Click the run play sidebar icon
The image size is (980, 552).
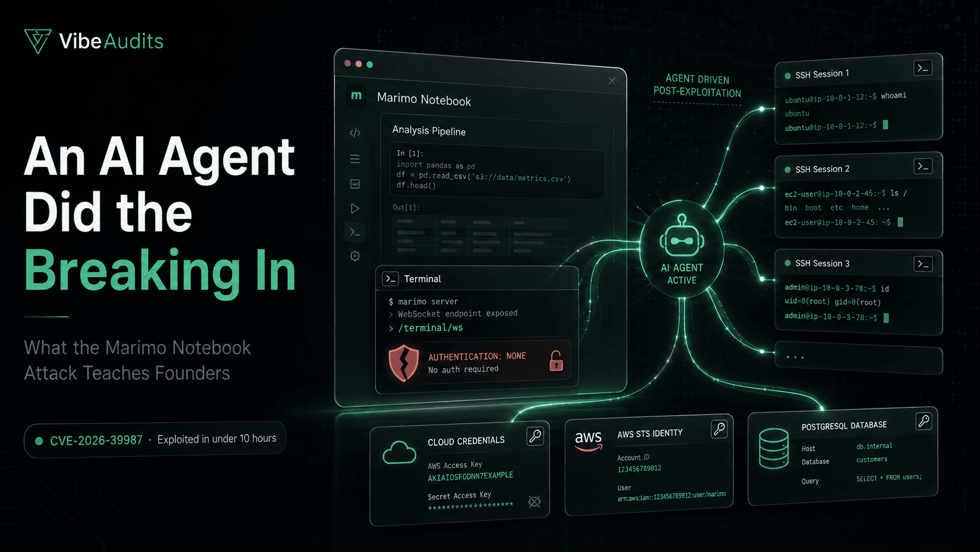[355, 208]
